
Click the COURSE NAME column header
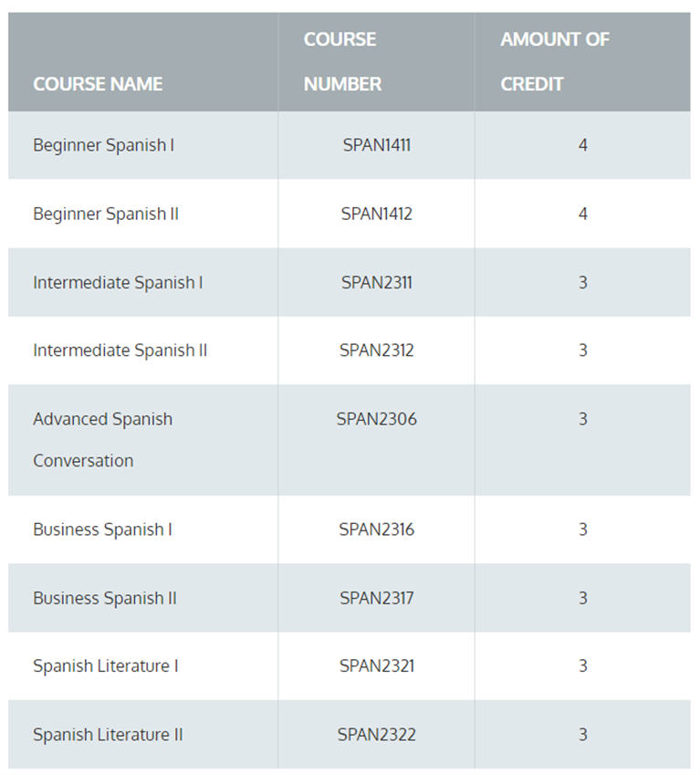click(98, 84)
